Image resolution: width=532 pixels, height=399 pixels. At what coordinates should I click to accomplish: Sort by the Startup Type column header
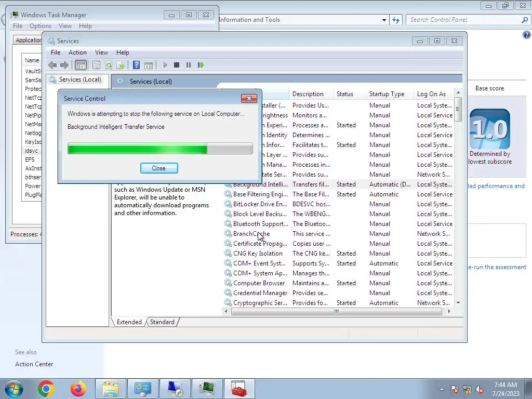(x=390, y=94)
